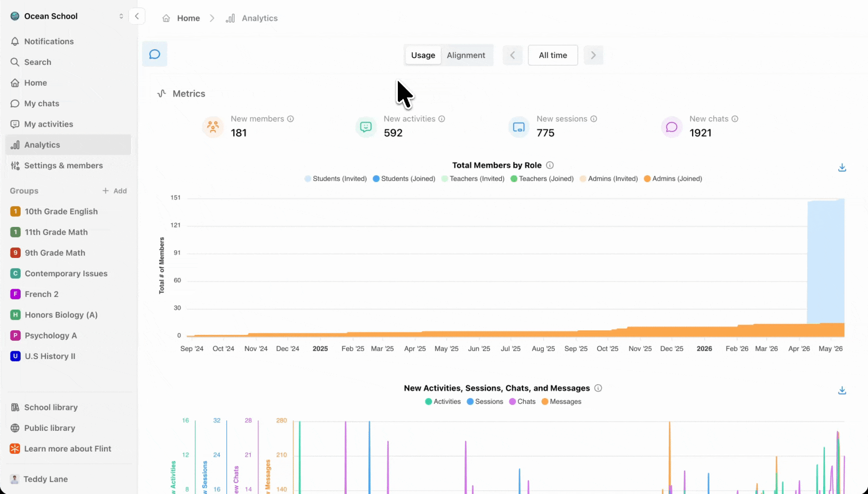Go to next time period arrow
Viewport: 868px width, 494px height.
pyautogui.click(x=593, y=55)
